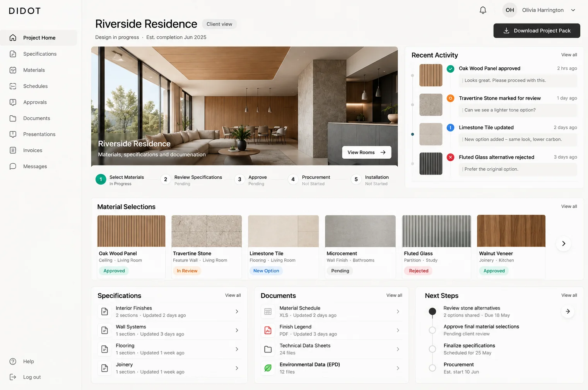Image resolution: width=588 pixels, height=390 pixels.
Task: Click the Invoices sidebar icon
Action: click(13, 150)
